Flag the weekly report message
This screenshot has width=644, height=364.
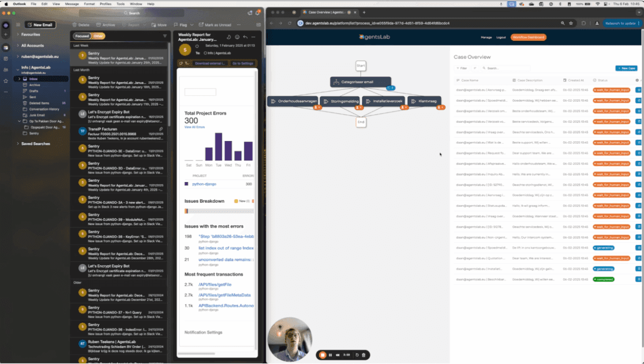[183, 25]
